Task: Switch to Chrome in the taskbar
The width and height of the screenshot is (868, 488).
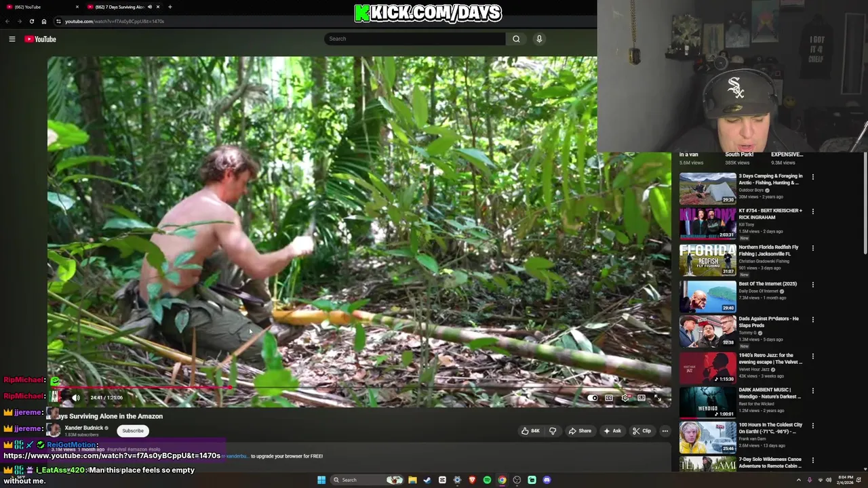Action: [x=502, y=480]
